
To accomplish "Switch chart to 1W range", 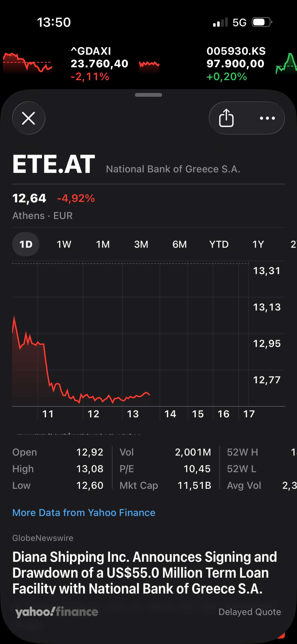I will [x=64, y=244].
